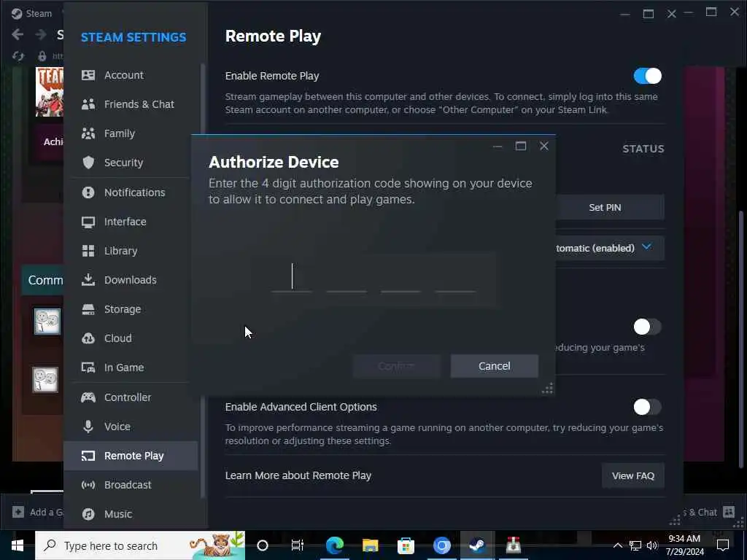Click the plus icon beside Add a Game

(18, 512)
